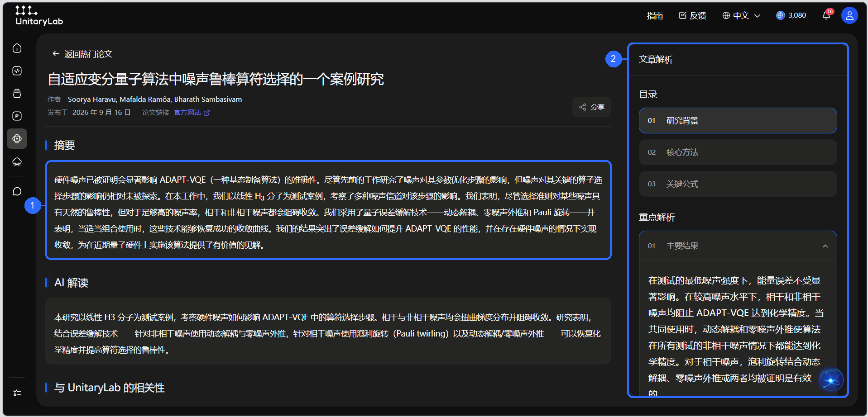Open the chat bubble sidebar icon
Image resolution: width=868 pixels, height=417 pixels.
[x=17, y=191]
